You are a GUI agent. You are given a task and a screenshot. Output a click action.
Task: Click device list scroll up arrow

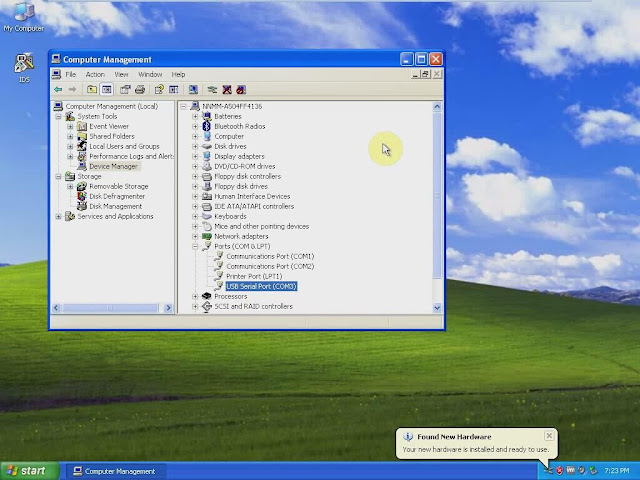(437, 107)
